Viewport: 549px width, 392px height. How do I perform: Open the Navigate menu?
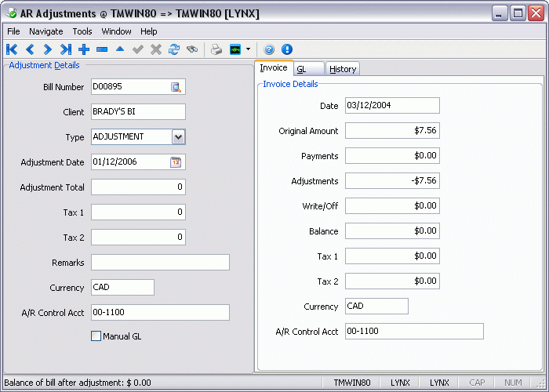coord(46,31)
